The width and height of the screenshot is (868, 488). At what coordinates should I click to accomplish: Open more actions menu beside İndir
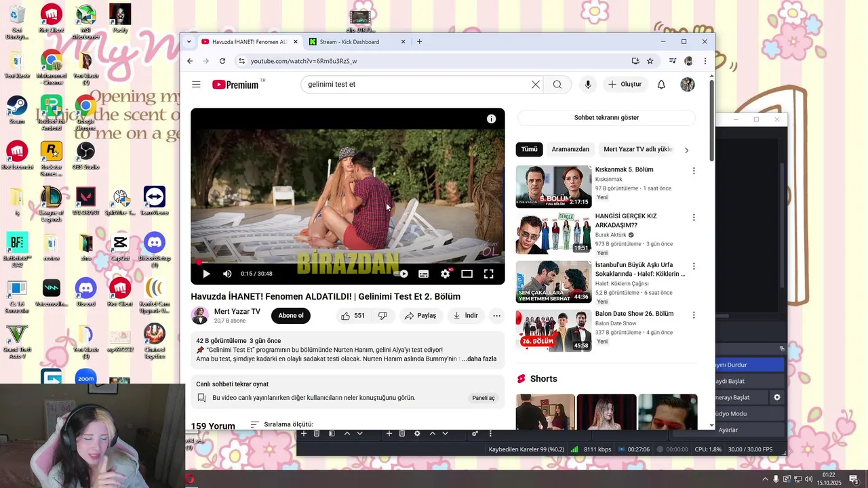click(x=496, y=316)
